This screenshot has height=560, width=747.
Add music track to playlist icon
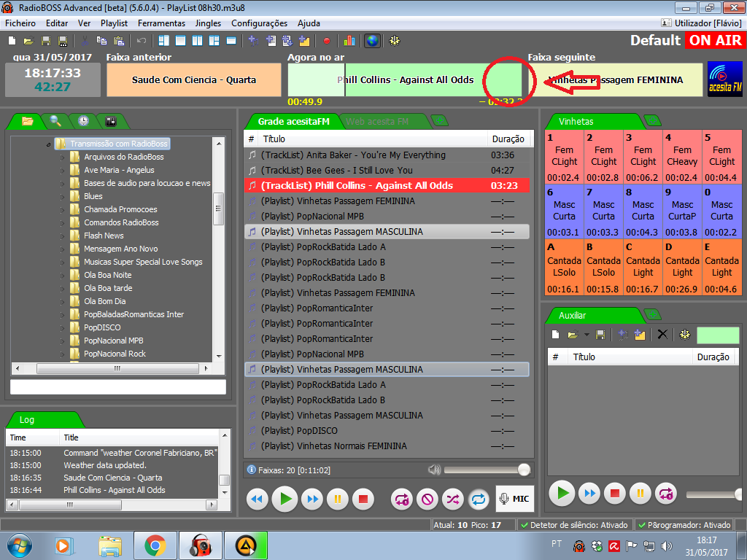253,41
